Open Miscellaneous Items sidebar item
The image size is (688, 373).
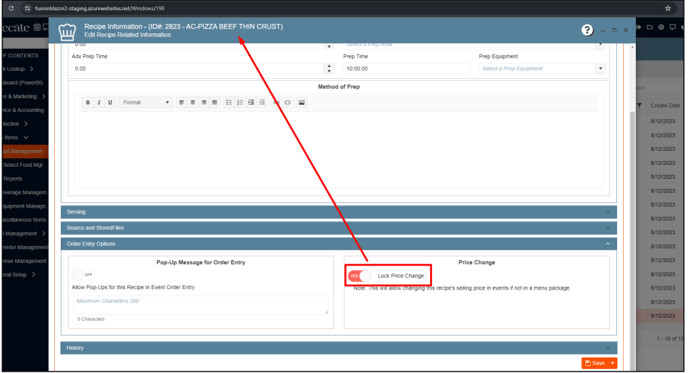coord(25,220)
